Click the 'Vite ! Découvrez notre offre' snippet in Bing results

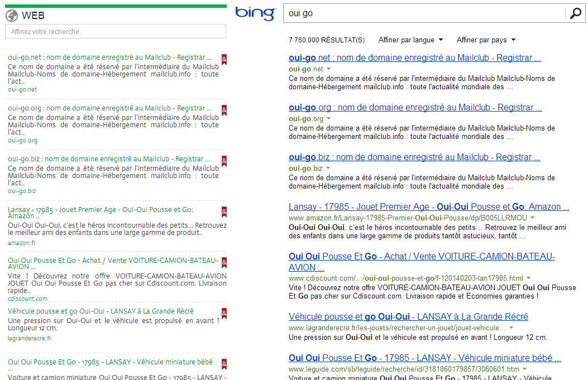tap(432, 292)
